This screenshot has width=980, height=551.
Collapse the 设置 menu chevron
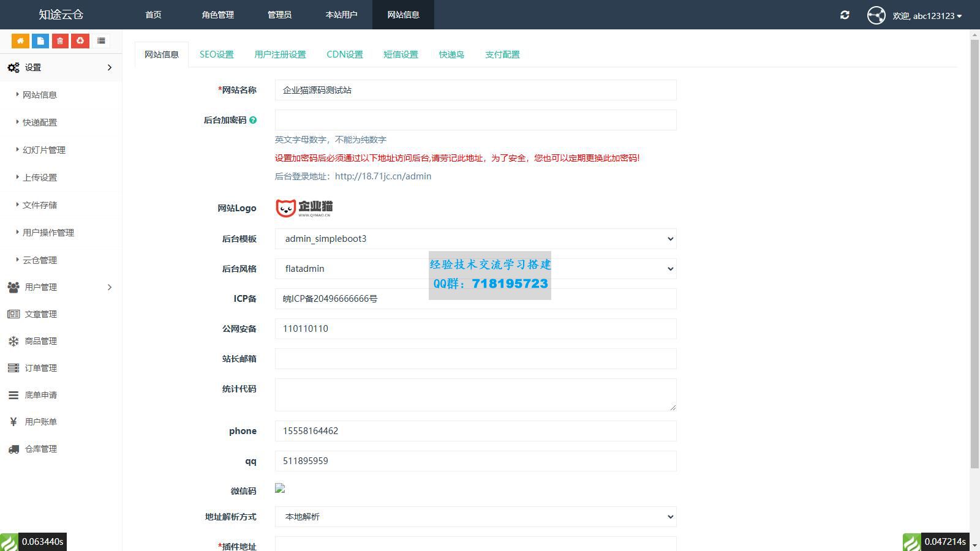point(110,67)
